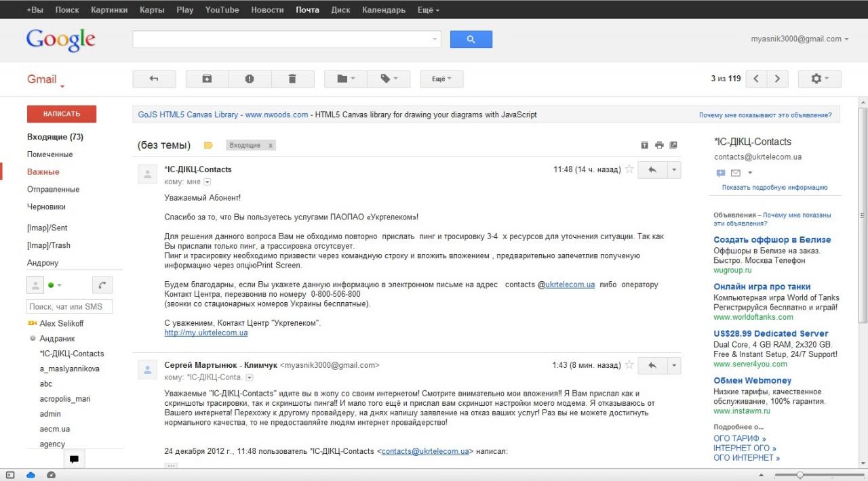Open the Помеченные folder
Screen dimensions: 868x481
click(x=50, y=154)
